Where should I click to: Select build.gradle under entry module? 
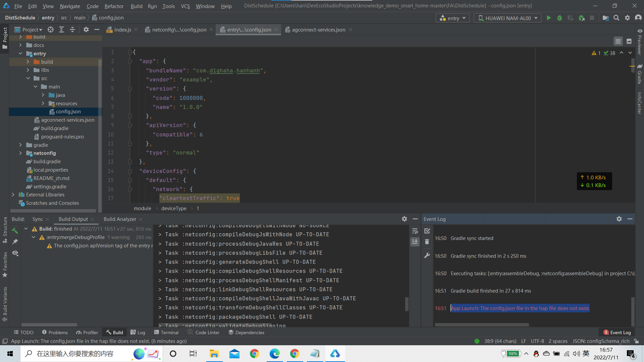click(x=55, y=128)
